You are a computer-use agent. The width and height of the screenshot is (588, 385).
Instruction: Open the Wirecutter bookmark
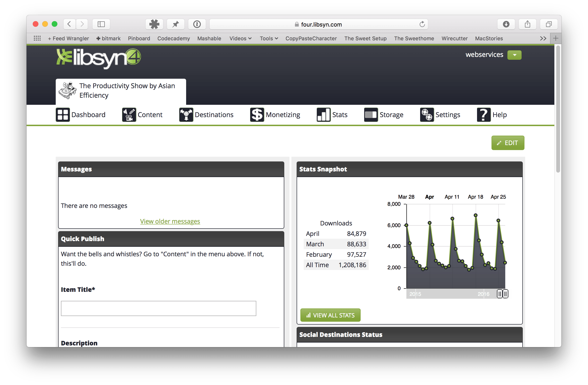click(x=455, y=38)
